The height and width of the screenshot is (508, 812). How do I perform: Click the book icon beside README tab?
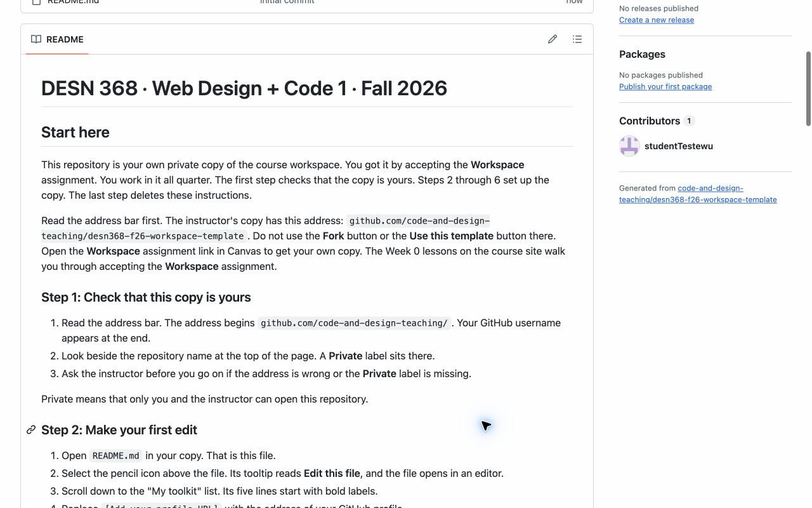tap(36, 39)
